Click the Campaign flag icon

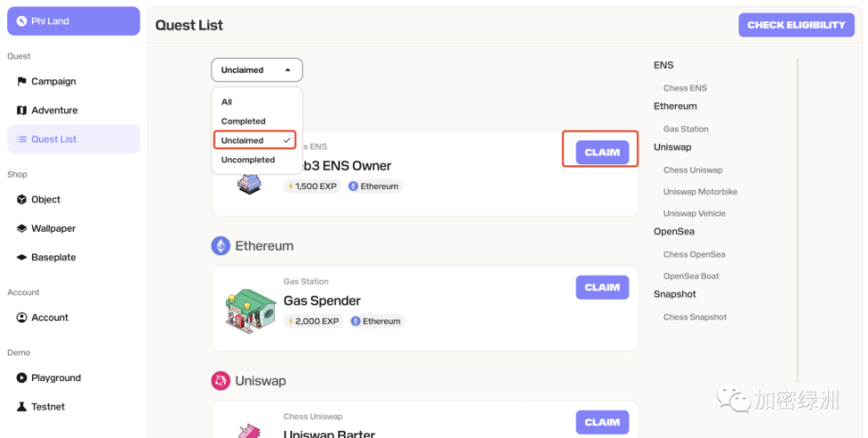pos(21,81)
